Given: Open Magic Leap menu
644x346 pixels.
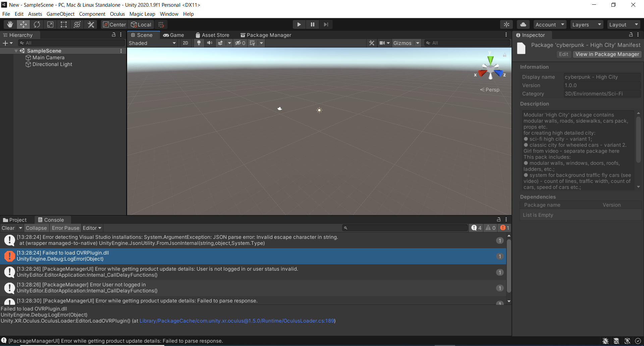Looking at the screenshot, I should click(x=142, y=14).
